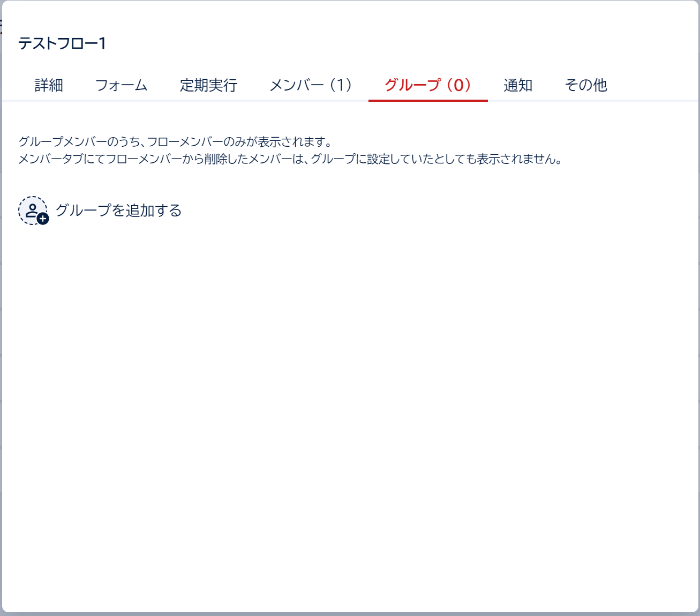The height and width of the screenshot is (616, 700).
Task: Open the 通知 tab
Action: coord(518,85)
